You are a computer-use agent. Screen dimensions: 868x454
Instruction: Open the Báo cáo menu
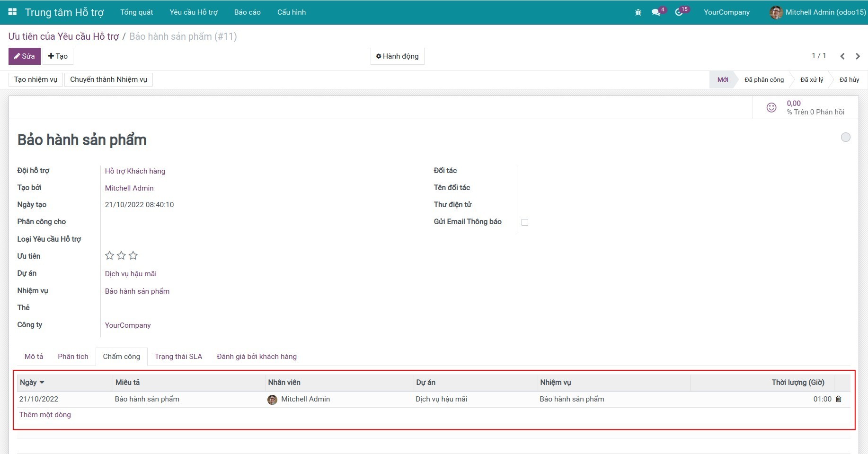coord(247,12)
